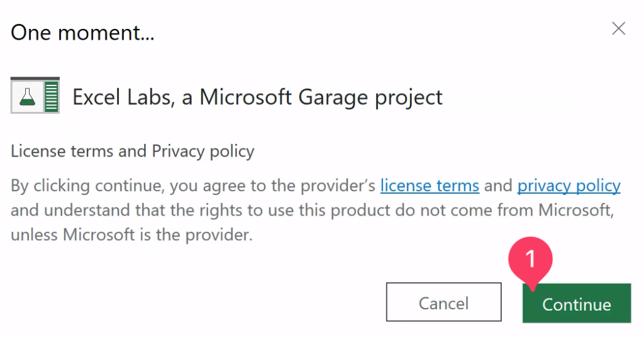The width and height of the screenshot is (644, 337).
Task: Click the Excel Labs flask icon
Action: (27, 96)
